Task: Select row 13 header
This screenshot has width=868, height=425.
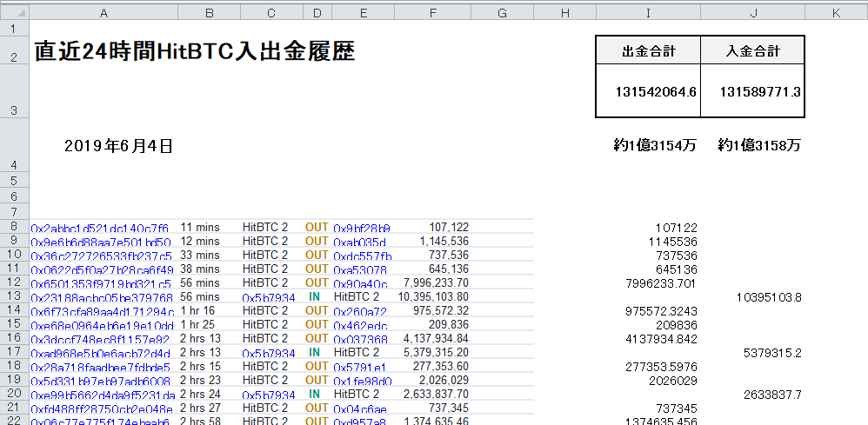Action: [x=15, y=296]
